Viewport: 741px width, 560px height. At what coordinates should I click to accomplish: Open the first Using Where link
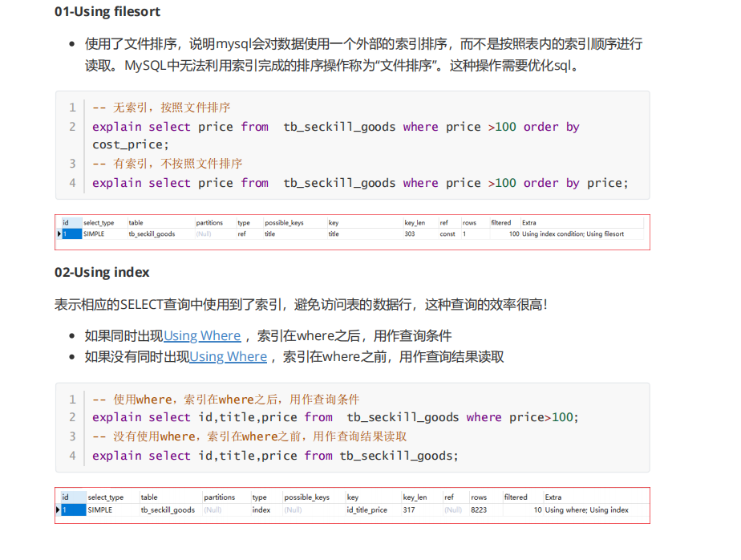point(202,336)
